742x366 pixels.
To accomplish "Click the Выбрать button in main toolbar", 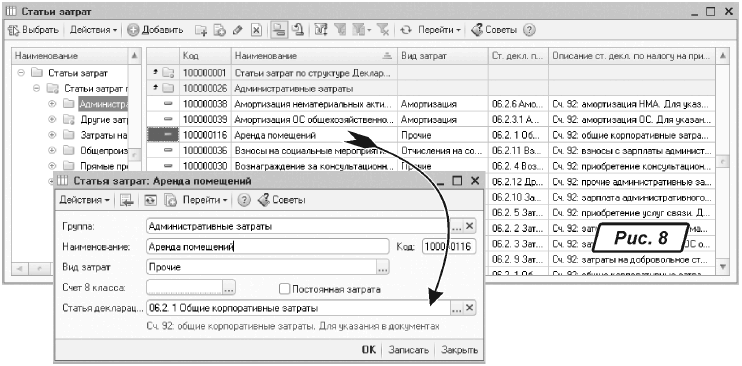I will (x=34, y=30).
